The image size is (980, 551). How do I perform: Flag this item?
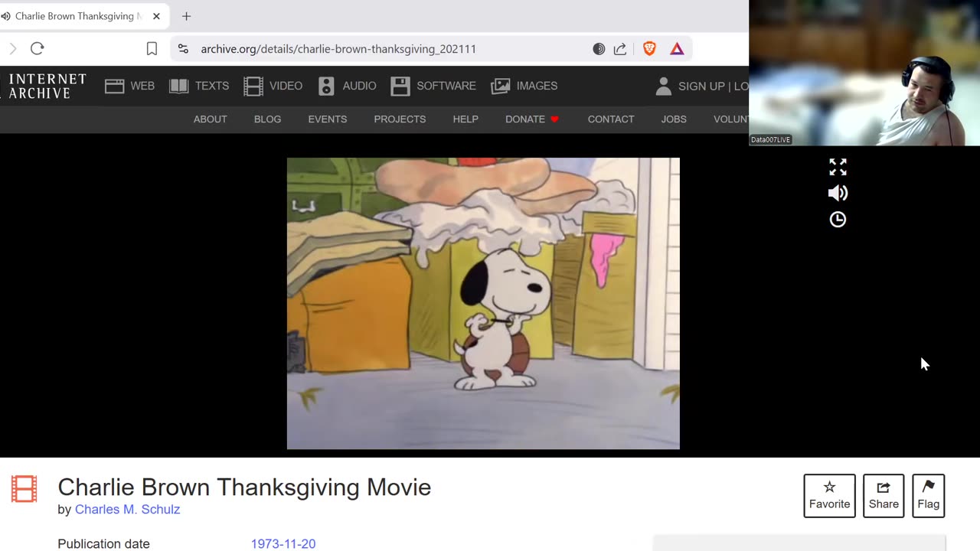coord(928,496)
